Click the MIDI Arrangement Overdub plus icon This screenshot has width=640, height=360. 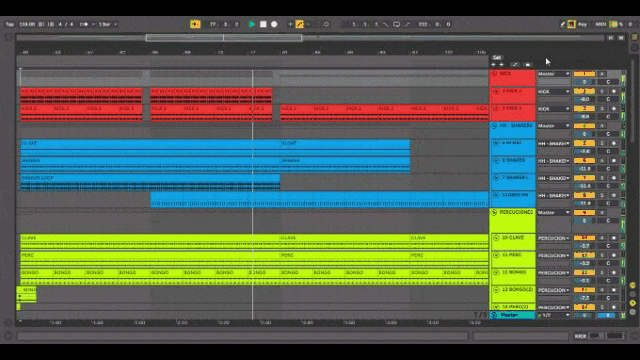tap(290, 24)
